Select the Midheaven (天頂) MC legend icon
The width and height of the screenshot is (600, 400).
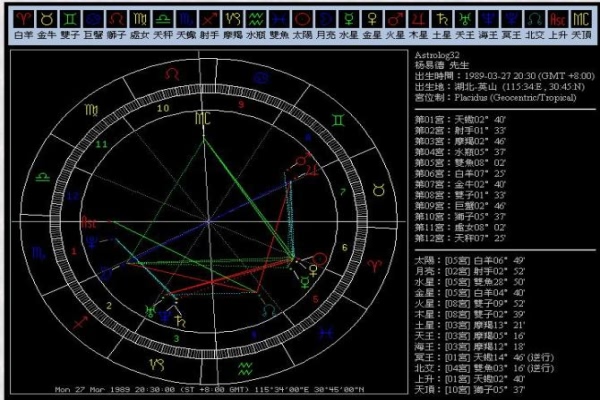point(580,19)
